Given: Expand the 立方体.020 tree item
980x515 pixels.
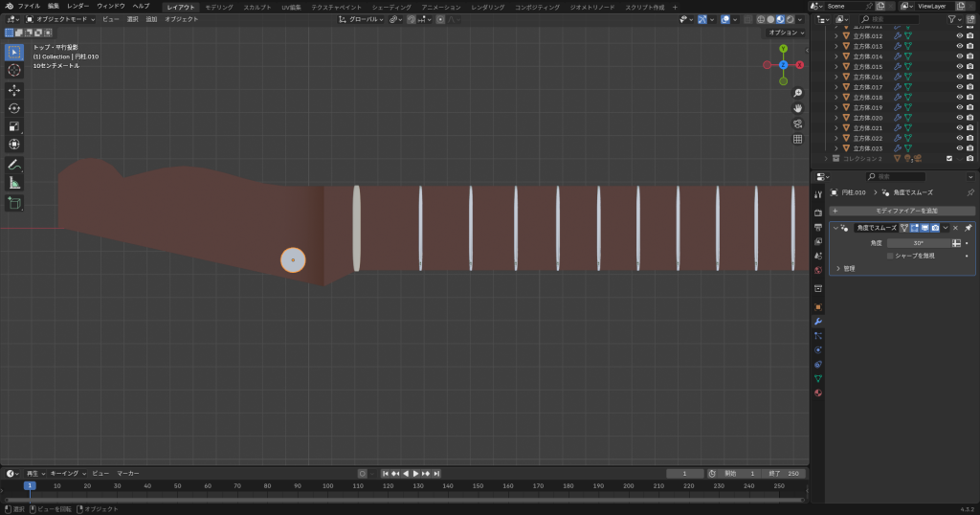Looking at the screenshot, I should click(x=835, y=118).
